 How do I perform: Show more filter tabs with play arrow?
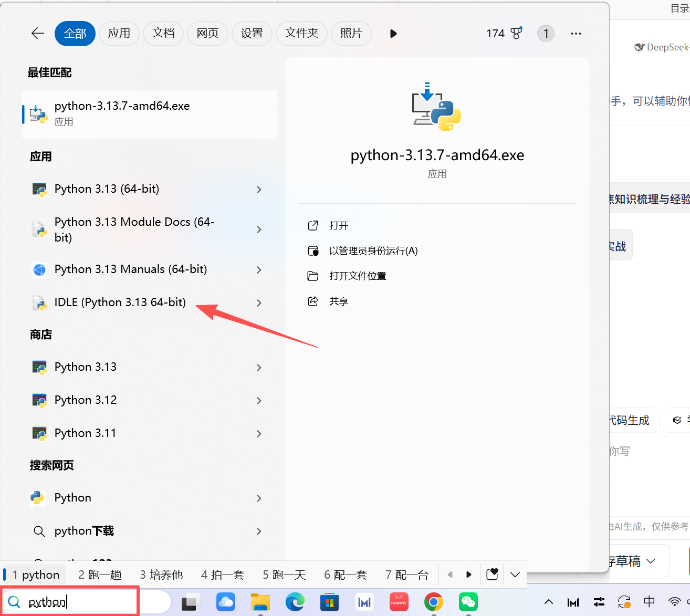coord(393,34)
